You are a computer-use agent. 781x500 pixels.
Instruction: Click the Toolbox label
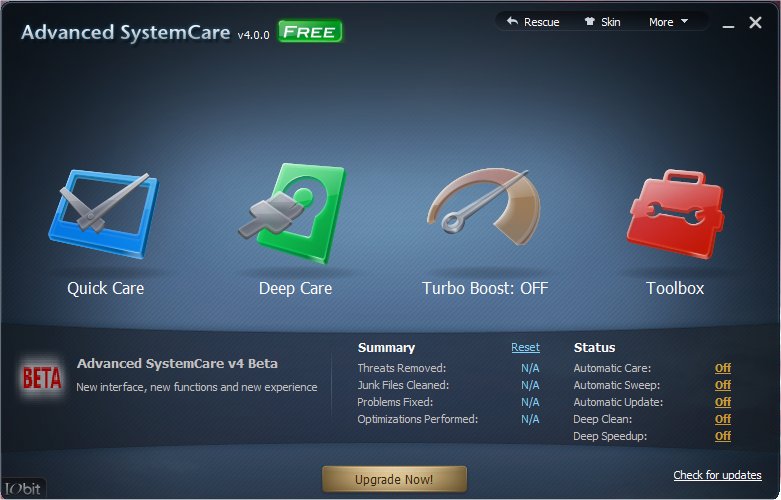tap(675, 288)
